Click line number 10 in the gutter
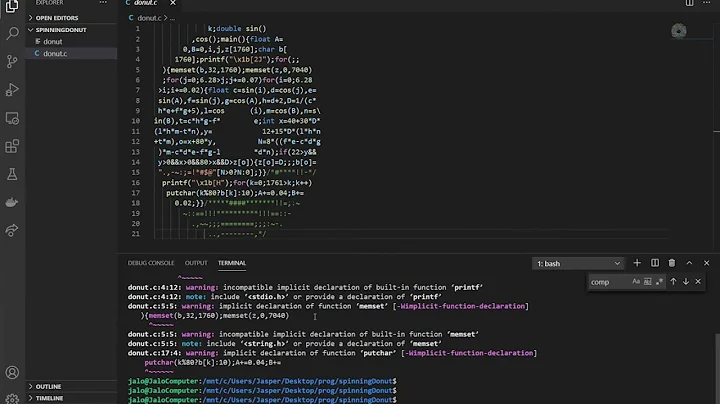This screenshot has width=720, height=404. (x=135, y=121)
